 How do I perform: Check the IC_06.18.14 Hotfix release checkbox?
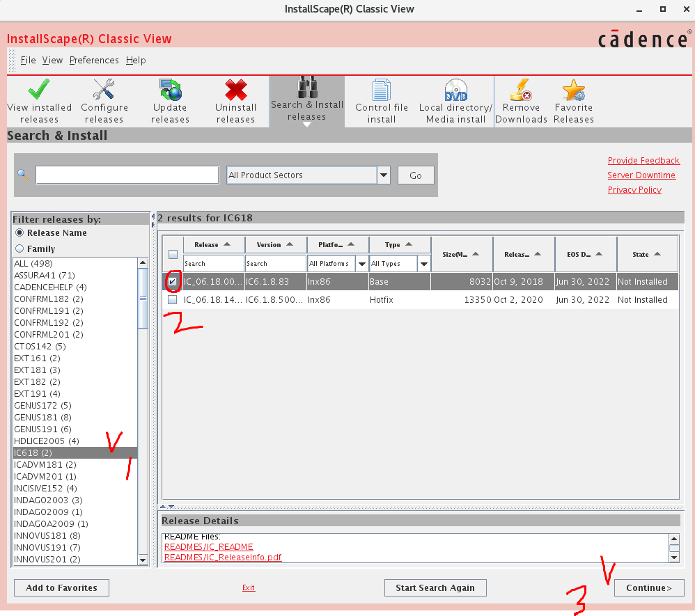[x=173, y=299]
